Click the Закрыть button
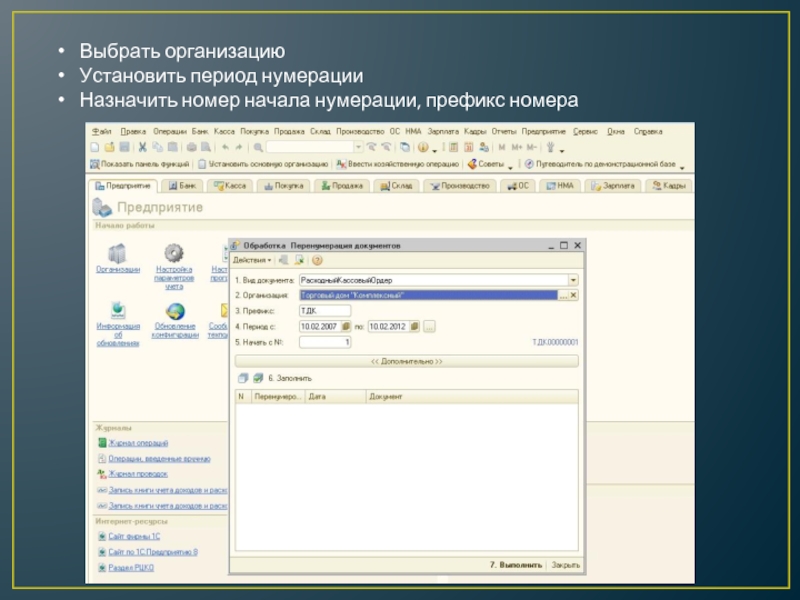 click(565, 565)
